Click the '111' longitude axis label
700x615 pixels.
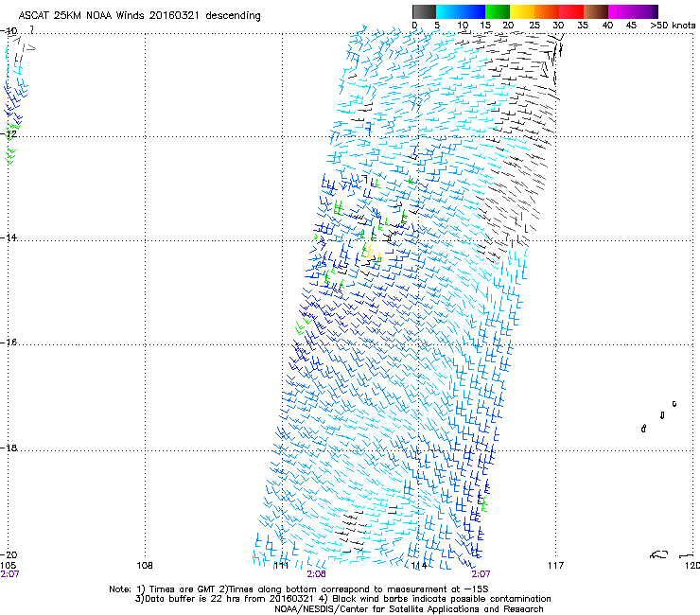tap(281, 566)
